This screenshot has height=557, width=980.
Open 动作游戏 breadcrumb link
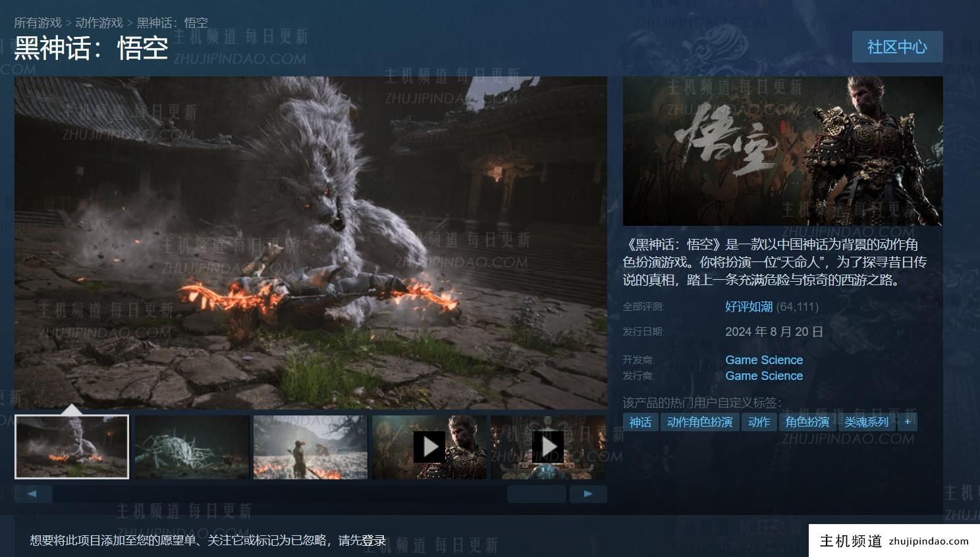99,23
